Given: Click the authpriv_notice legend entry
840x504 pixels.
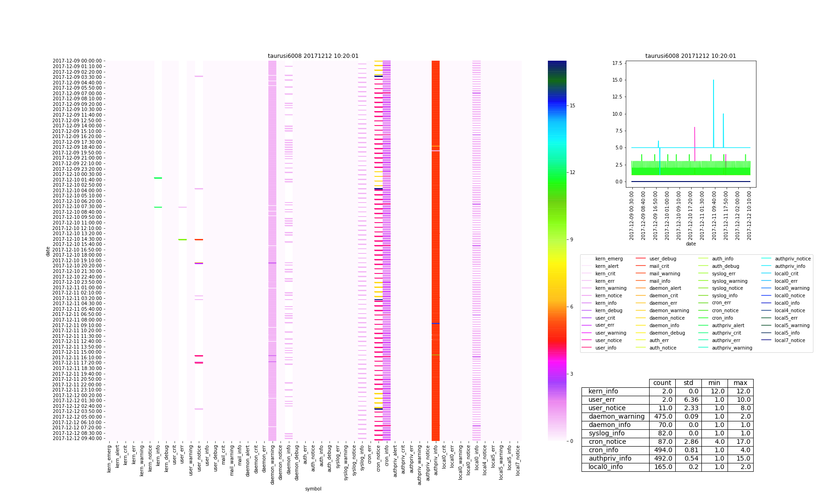Looking at the screenshot, I should (x=792, y=259).
